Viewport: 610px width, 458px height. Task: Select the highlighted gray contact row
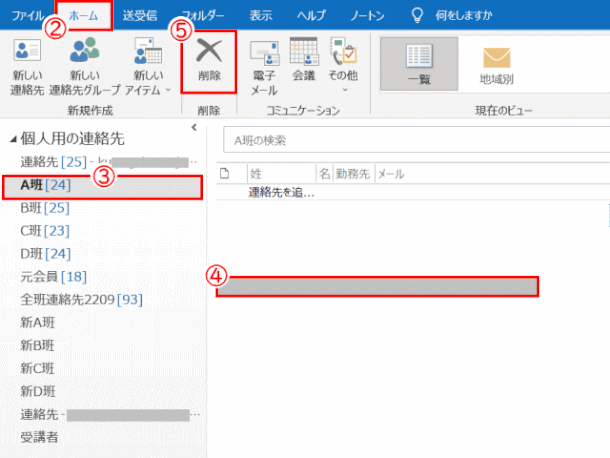377,287
